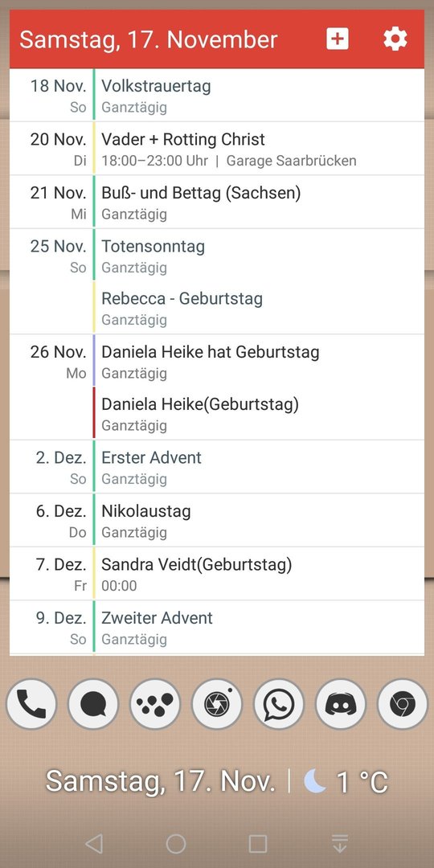Tap the Android back navigation button
Image resolution: width=434 pixels, height=868 pixels.
94,844
